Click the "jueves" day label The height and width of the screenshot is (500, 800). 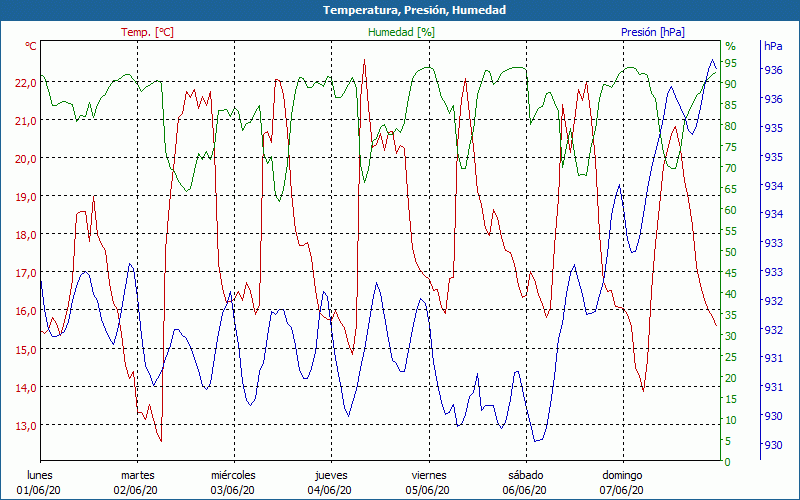[x=331, y=476]
